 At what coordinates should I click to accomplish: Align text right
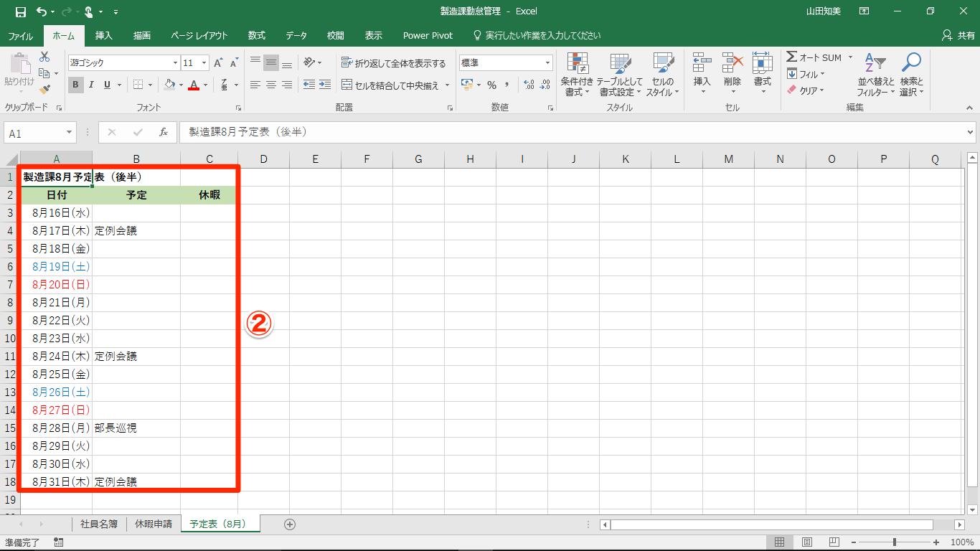coord(287,85)
